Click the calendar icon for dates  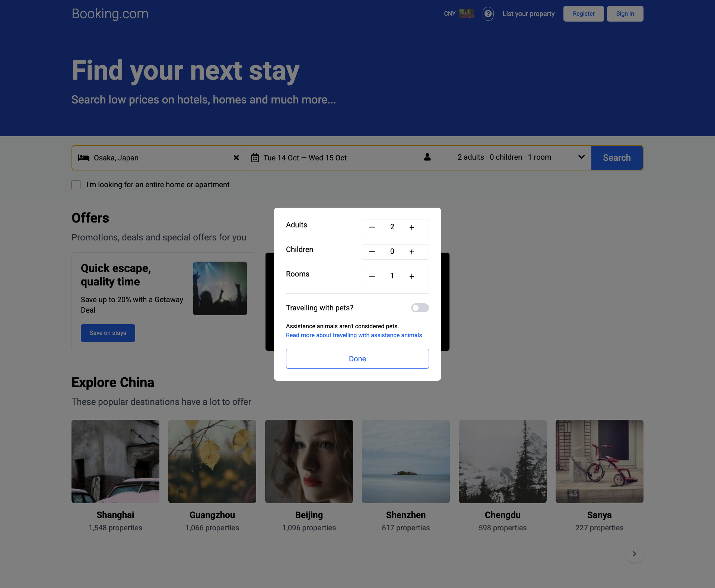tap(255, 158)
